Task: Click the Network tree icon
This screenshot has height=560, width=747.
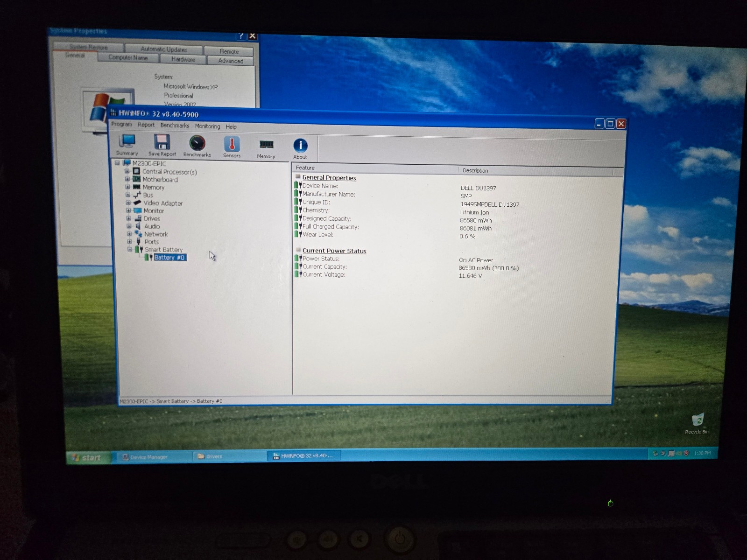Action: coord(138,234)
